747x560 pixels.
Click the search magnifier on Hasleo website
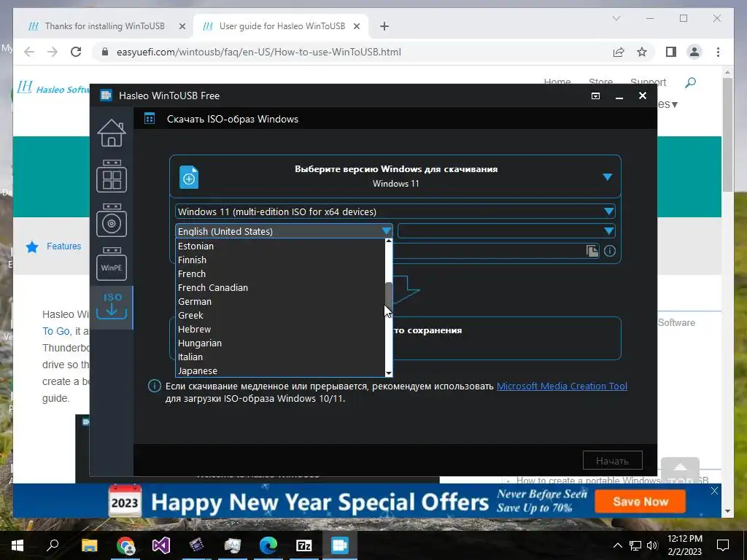tap(690, 83)
